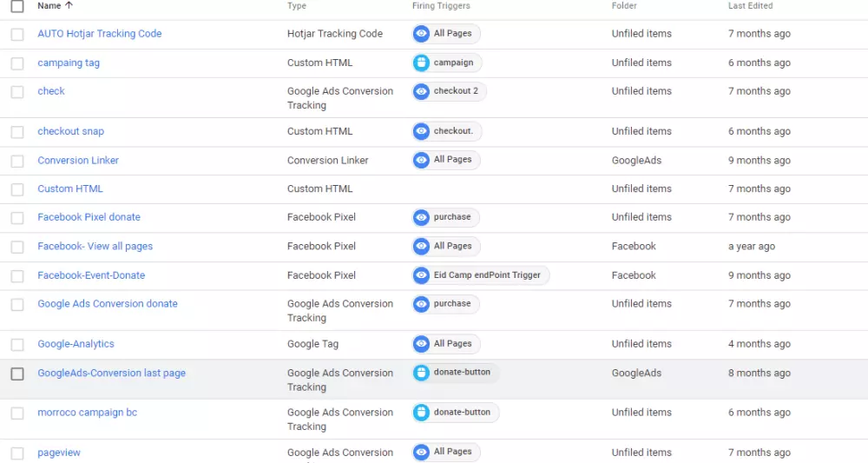868x463 pixels.
Task: Open the Google Ads Conversion donate tag
Action: click(107, 304)
